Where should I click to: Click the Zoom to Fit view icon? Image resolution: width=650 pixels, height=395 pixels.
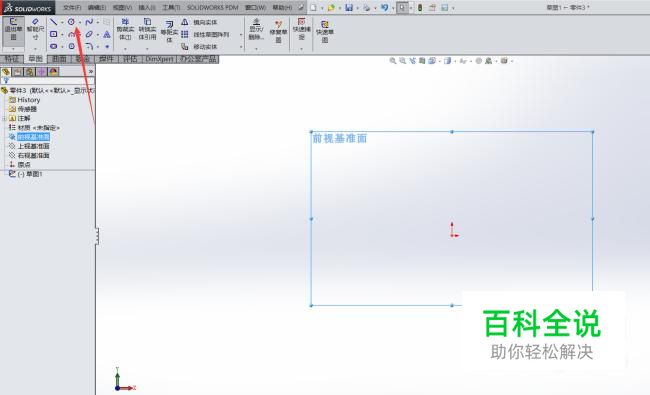[393, 61]
